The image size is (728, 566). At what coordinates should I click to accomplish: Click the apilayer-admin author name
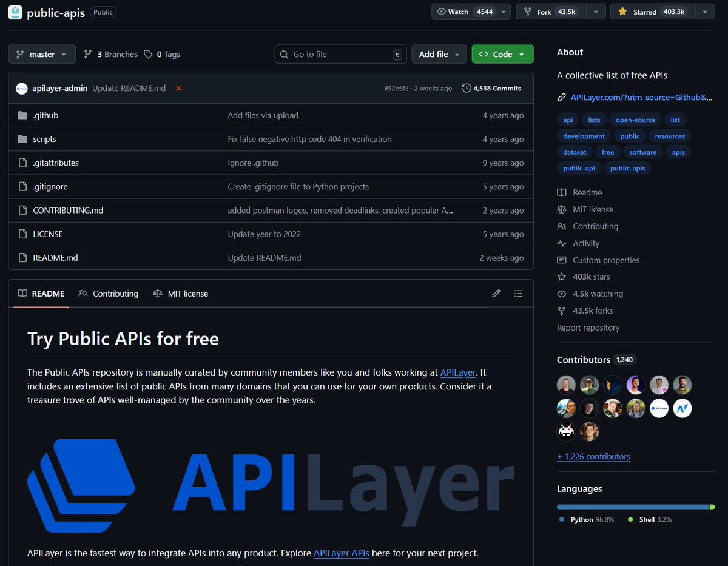(60, 88)
